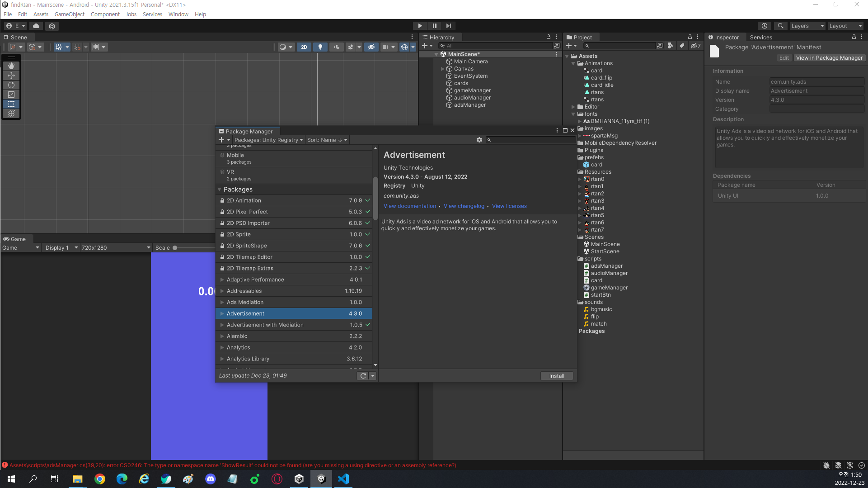The height and width of the screenshot is (488, 868).
Task: Open Visual Studio Code from taskbar
Action: tap(343, 479)
